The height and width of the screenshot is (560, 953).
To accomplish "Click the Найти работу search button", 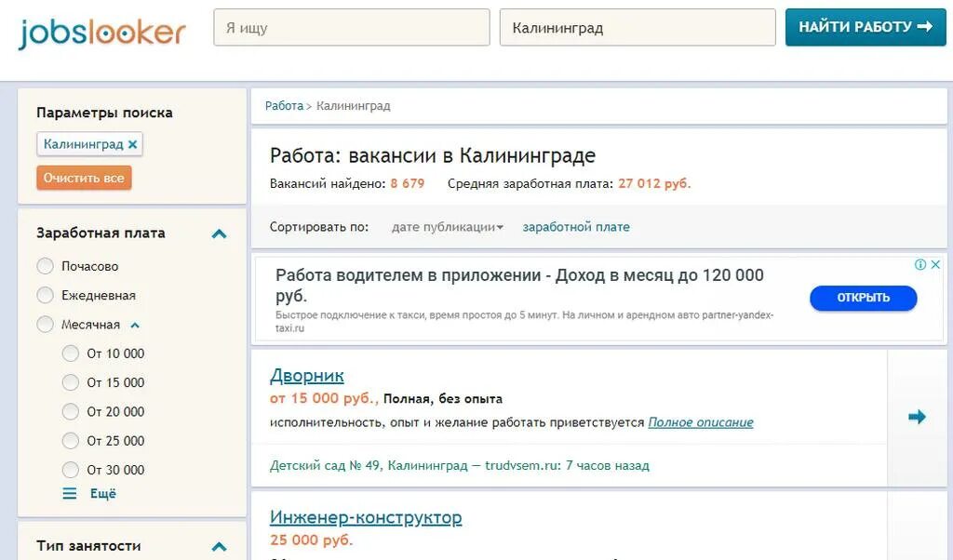I will [866, 27].
